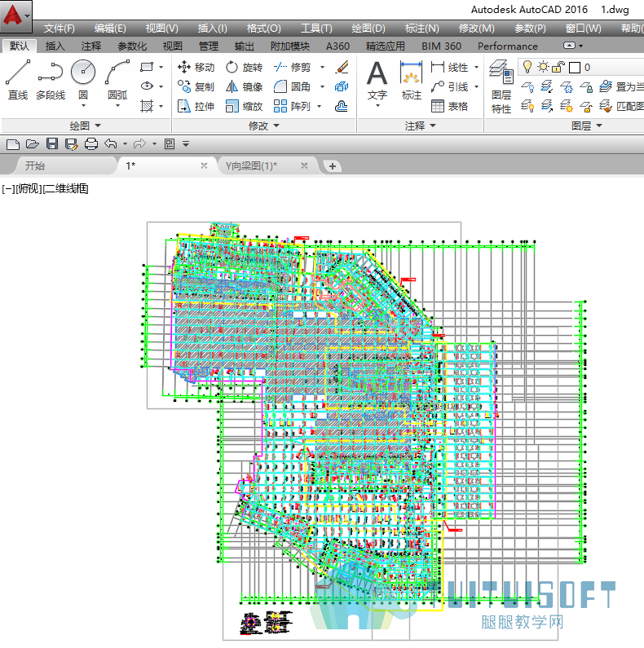Switch to the Parametric (参数化) ribbon tab
The width and height of the screenshot is (644, 648).
pos(132,46)
